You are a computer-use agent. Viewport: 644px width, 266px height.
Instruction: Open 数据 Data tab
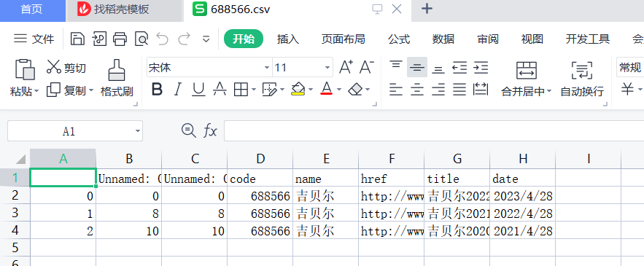[443, 39]
